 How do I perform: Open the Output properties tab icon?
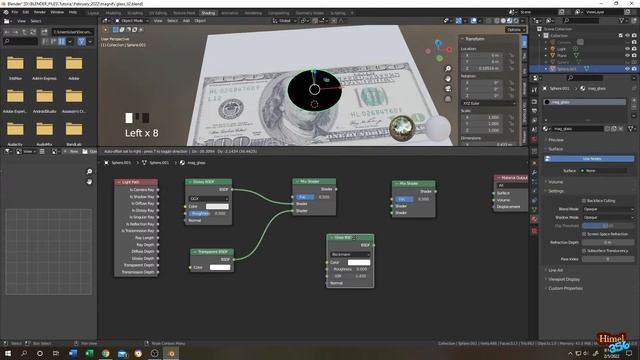[x=534, y=111]
